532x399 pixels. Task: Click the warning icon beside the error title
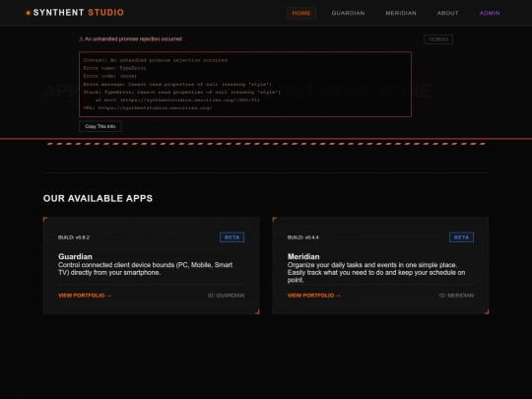pyautogui.click(x=81, y=39)
